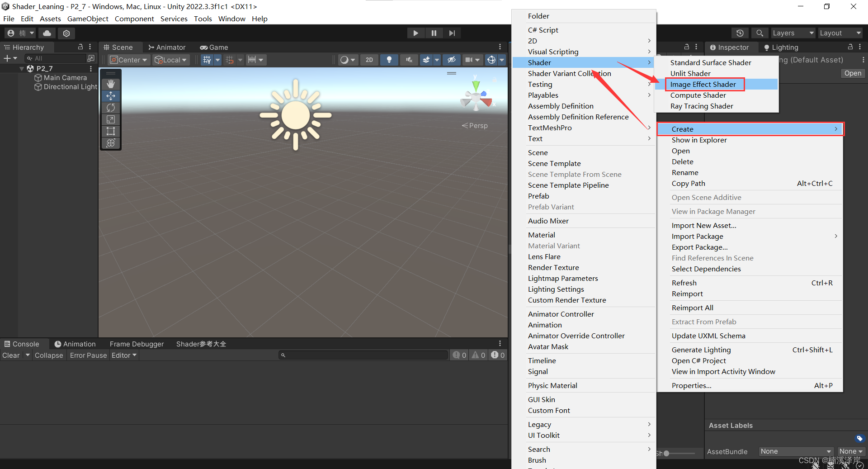
Task: Open the cloud services icon
Action: click(x=47, y=33)
